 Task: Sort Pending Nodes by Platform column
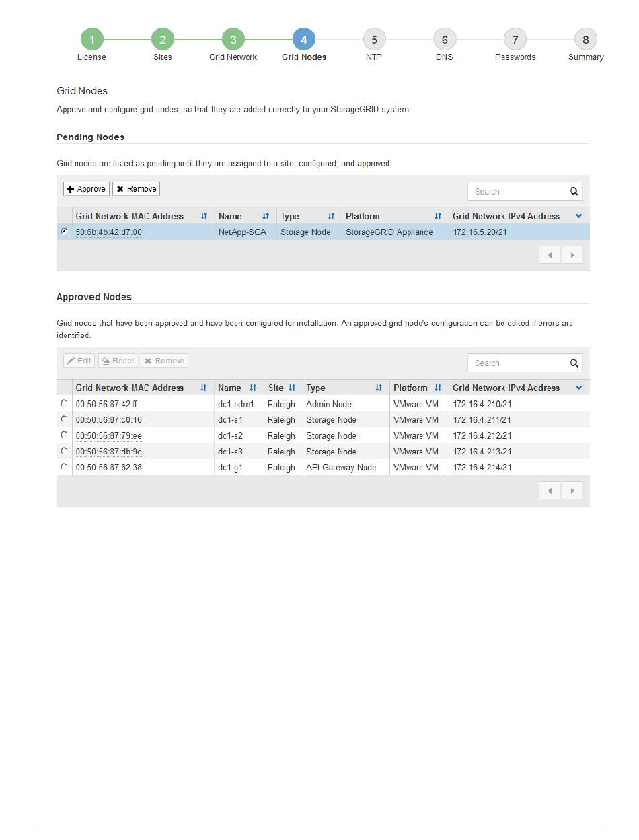[438, 216]
